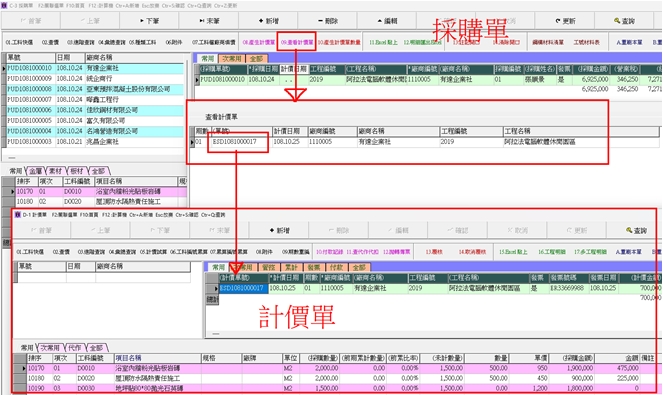Click 末筆 (last record) in 採購單 window
Viewport: 663px width, 395px height.
pyautogui.click(x=209, y=21)
